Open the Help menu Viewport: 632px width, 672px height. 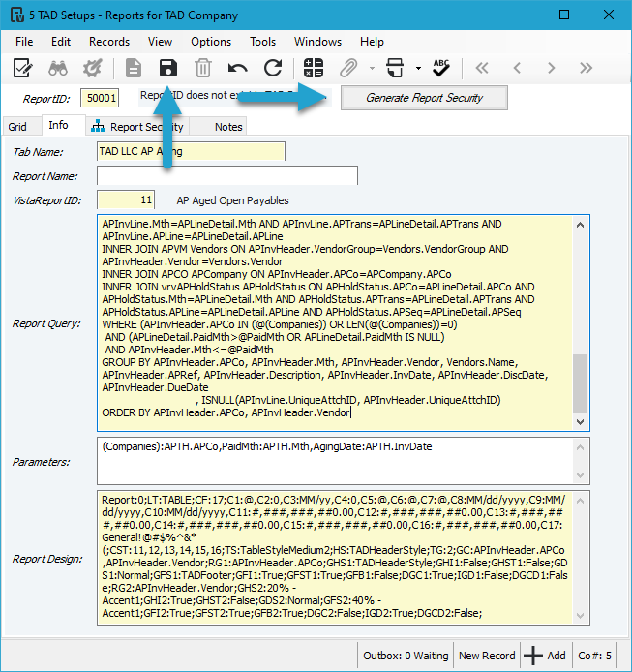coord(372,42)
